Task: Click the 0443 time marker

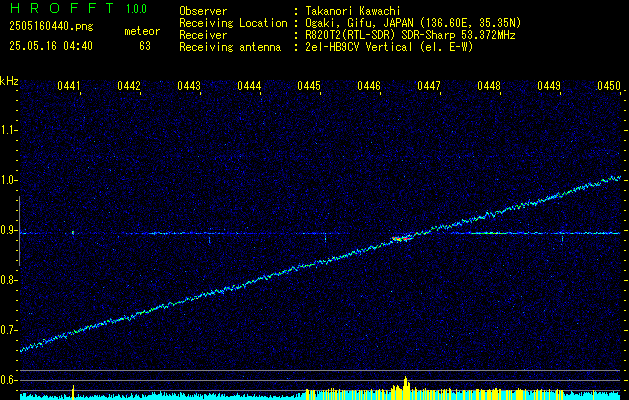Action: coord(189,85)
